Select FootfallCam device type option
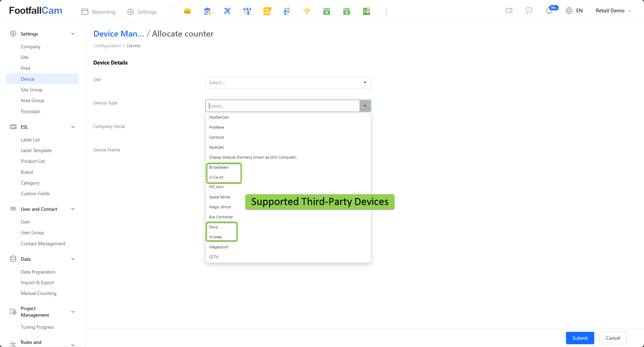The image size is (644, 347). (288, 117)
